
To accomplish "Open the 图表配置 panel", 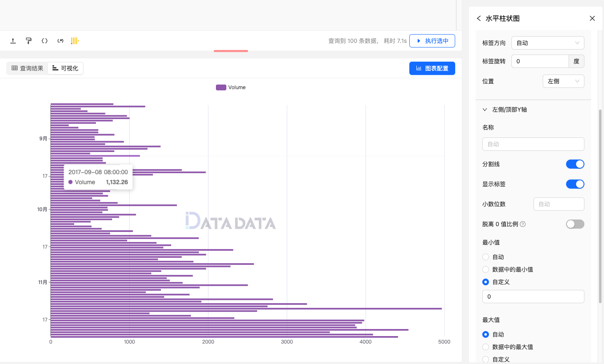I will point(432,68).
